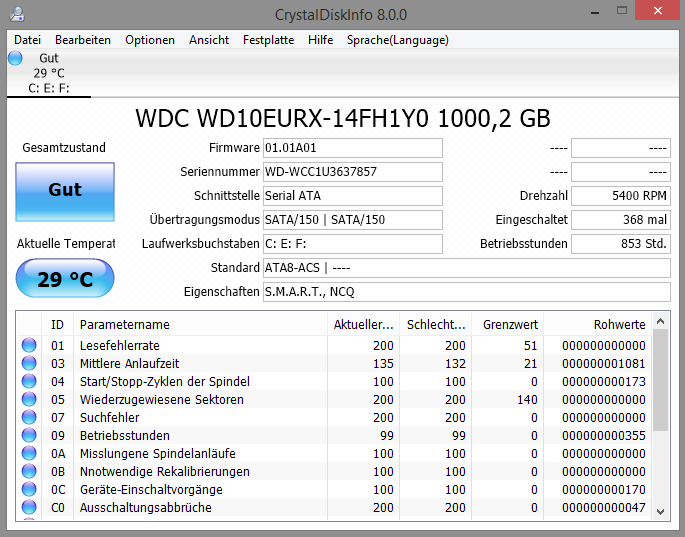This screenshot has height=537, width=685.
Task: Click raw value 000000000355
Action: point(604,436)
